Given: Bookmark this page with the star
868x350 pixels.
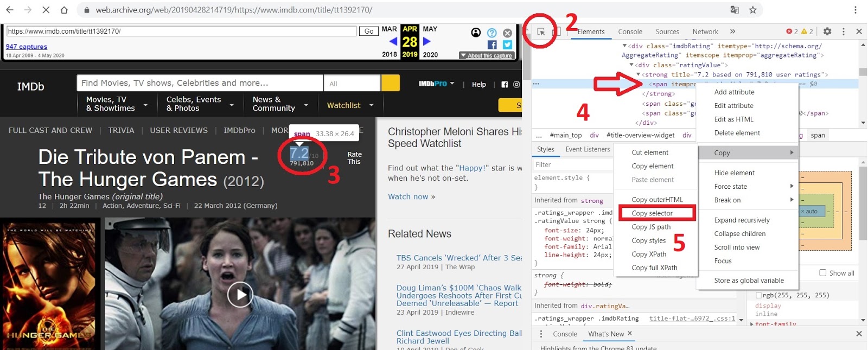Looking at the screenshot, I should coord(753,10).
